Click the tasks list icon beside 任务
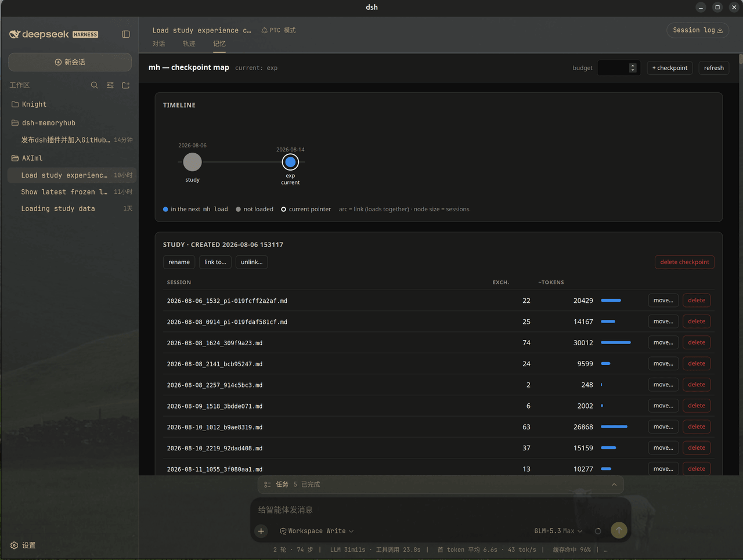743x560 pixels. pyautogui.click(x=267, y=485)
